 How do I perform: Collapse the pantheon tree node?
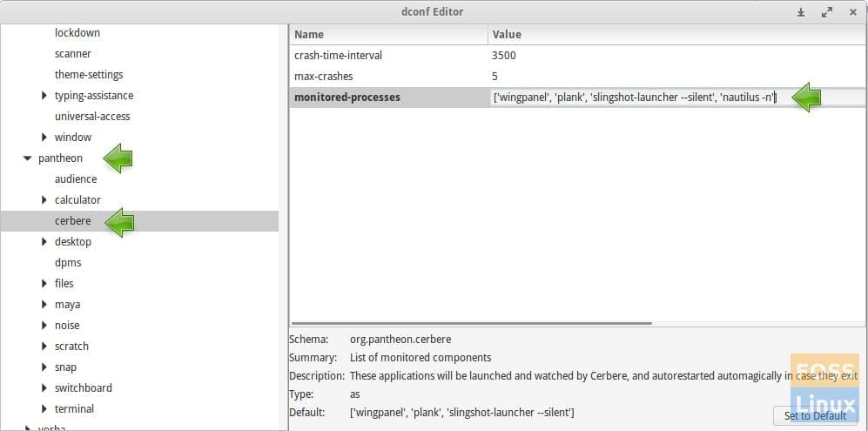click(27, 158)
